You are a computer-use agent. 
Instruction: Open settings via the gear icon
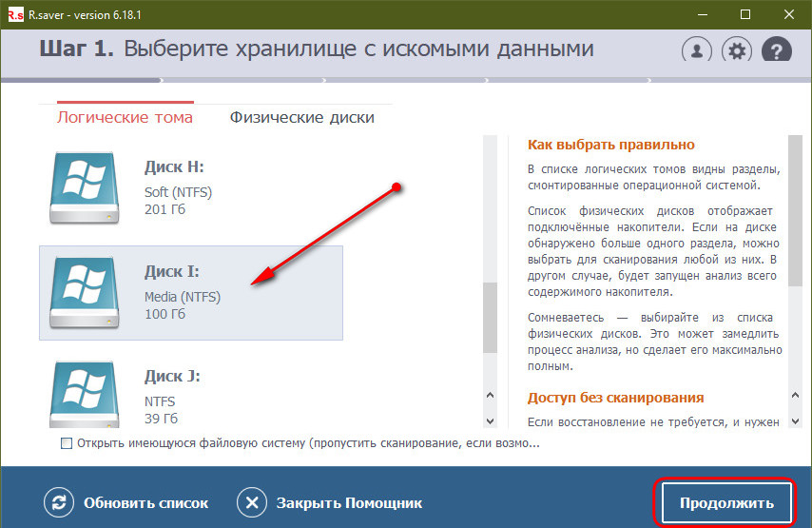(736, 50)
